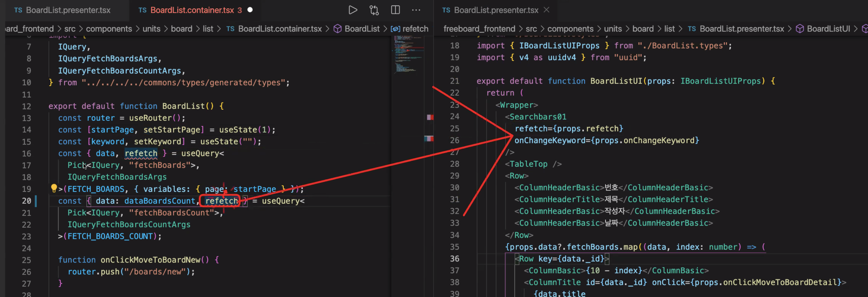Click IBoardListUIProps in line 18 import

[559, 46]
